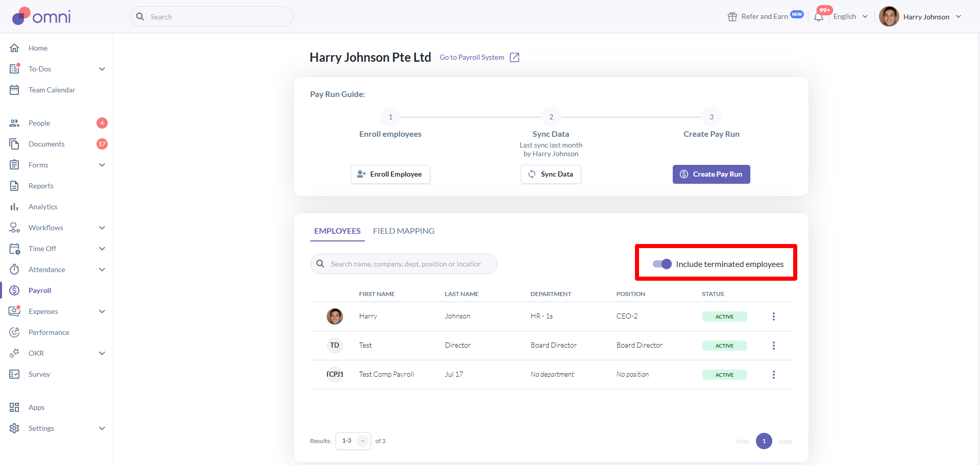Click the top Search field
The width and height of the screenshot is (980, 465).
[x=211, y=16]
